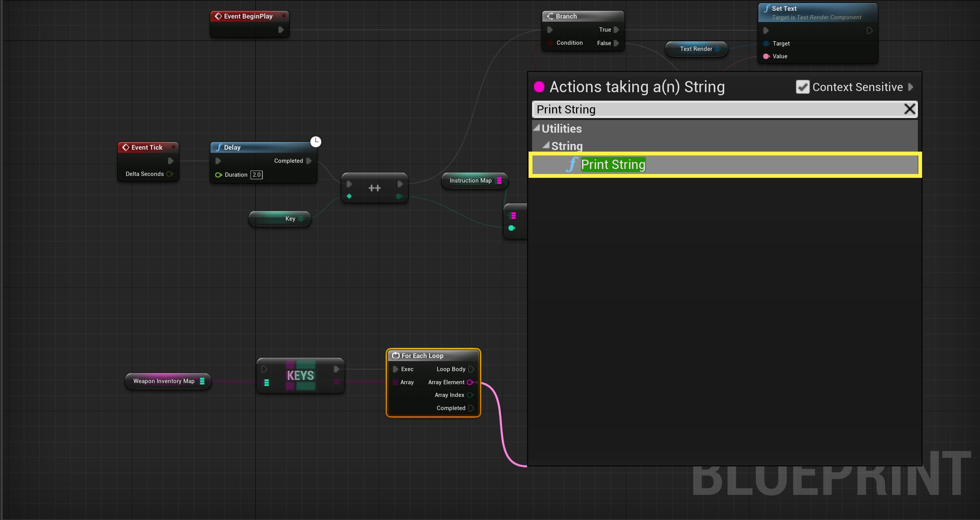Click the Delay node clock icon
This screenshot has width=980, height=520.
316,142
